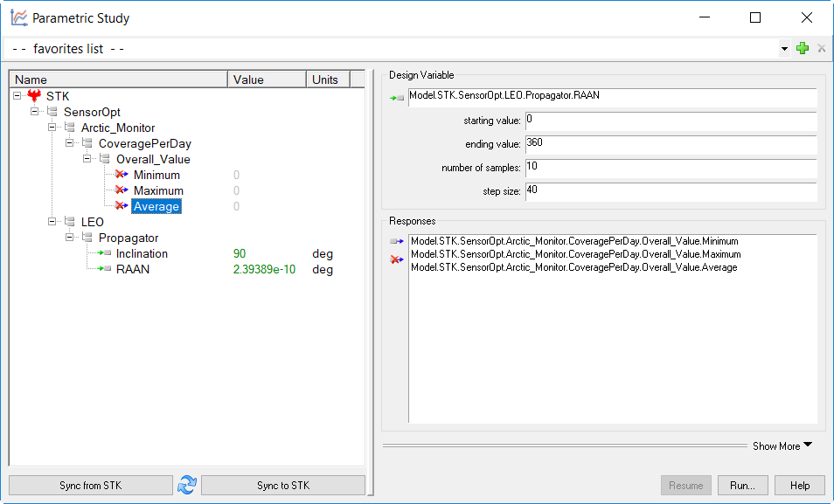Click the icon beside the Minimum output
The width and height of the screenshot is (834, 504).
click(122, 176)
